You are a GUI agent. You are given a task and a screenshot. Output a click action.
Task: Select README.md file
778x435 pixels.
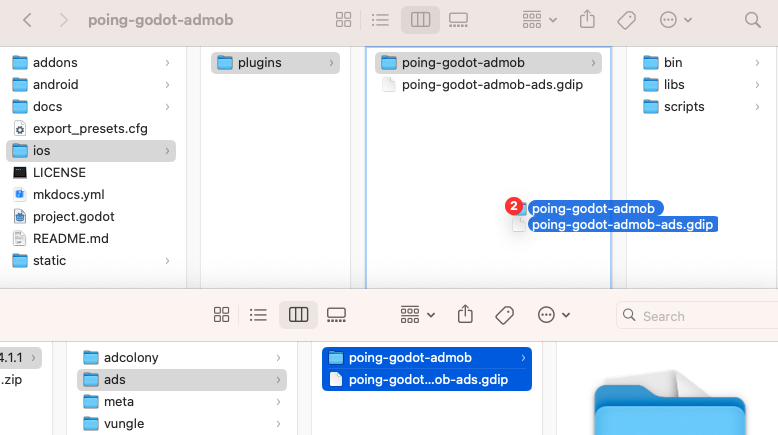(91, 239)
